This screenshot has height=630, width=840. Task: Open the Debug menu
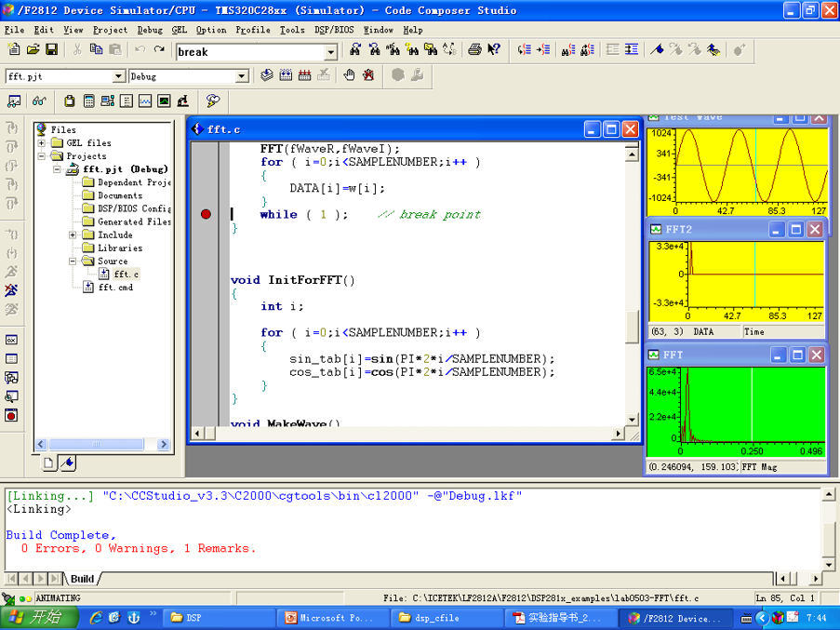(150, 30)
